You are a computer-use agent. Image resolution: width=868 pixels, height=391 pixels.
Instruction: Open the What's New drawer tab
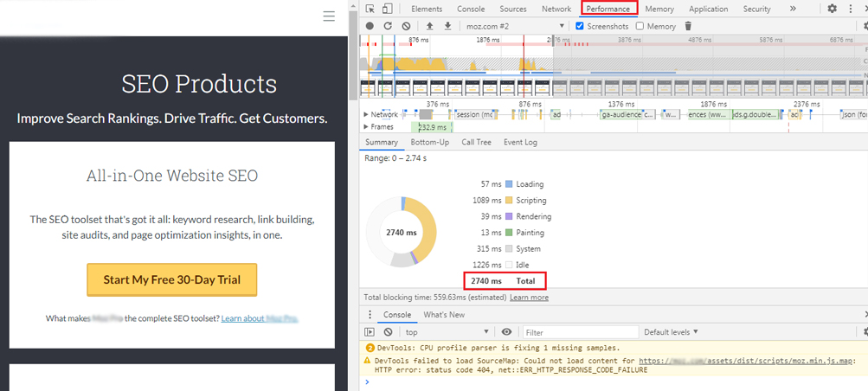click(444, 315)
